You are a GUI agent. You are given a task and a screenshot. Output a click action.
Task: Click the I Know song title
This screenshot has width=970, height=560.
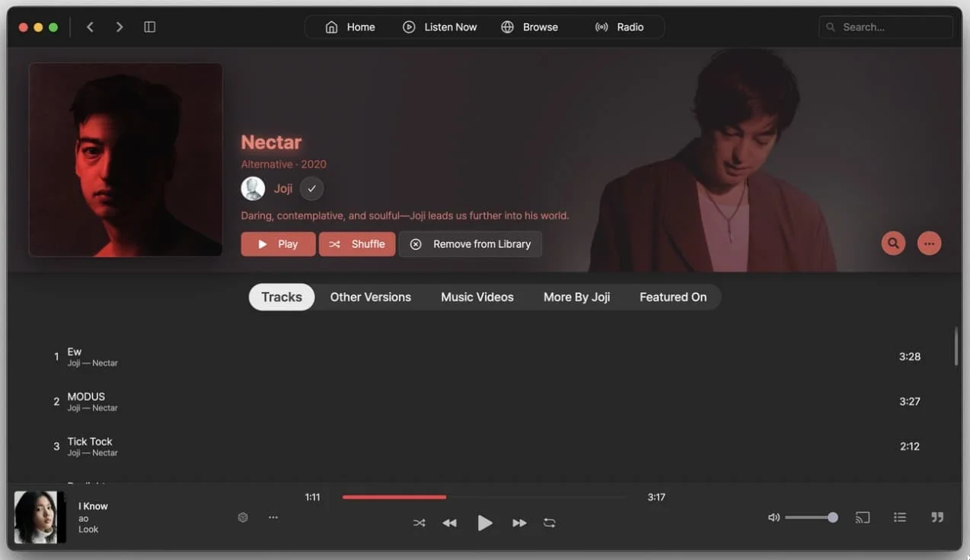(94, 506)
